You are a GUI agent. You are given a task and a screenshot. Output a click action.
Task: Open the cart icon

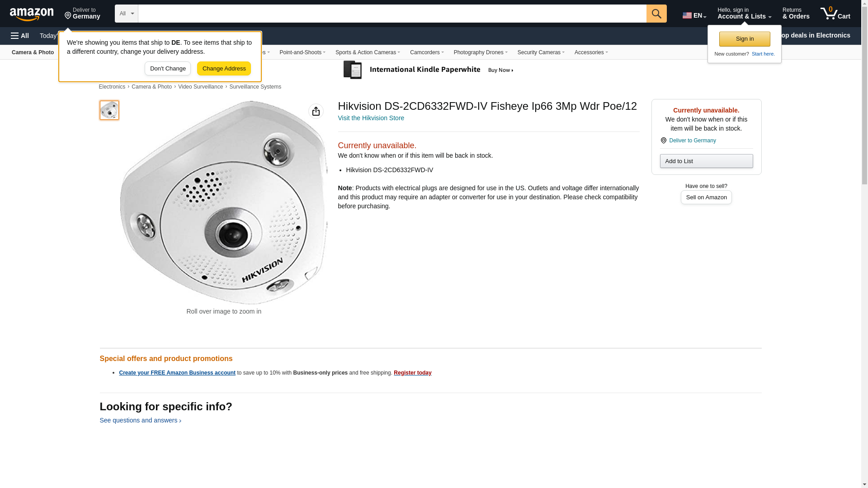(x=835, y=14)
